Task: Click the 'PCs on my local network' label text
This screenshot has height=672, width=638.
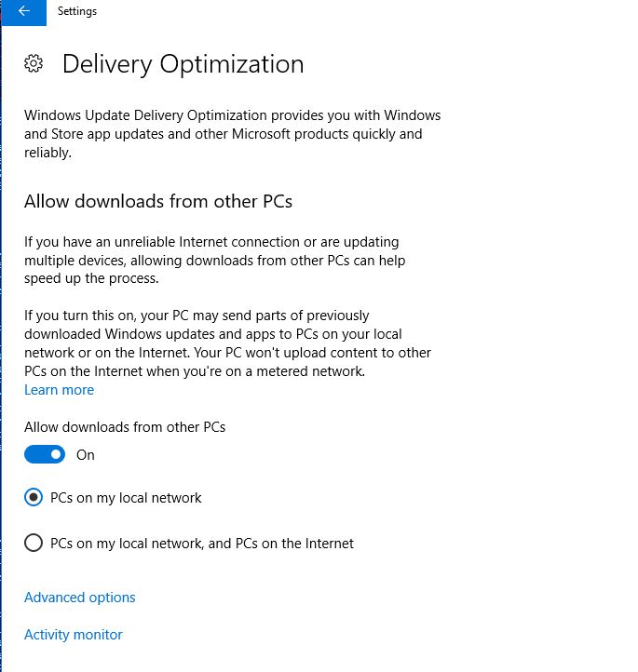Action: (x=126, y=498)
